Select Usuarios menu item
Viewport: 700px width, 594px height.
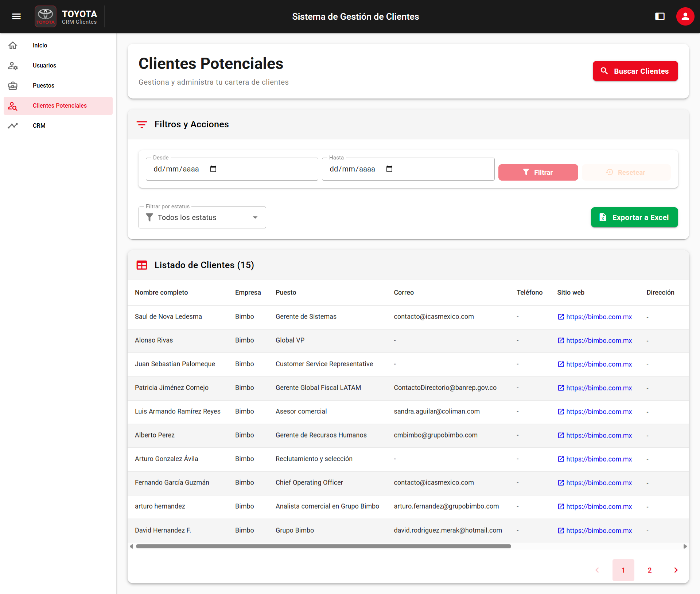point(44,66)
